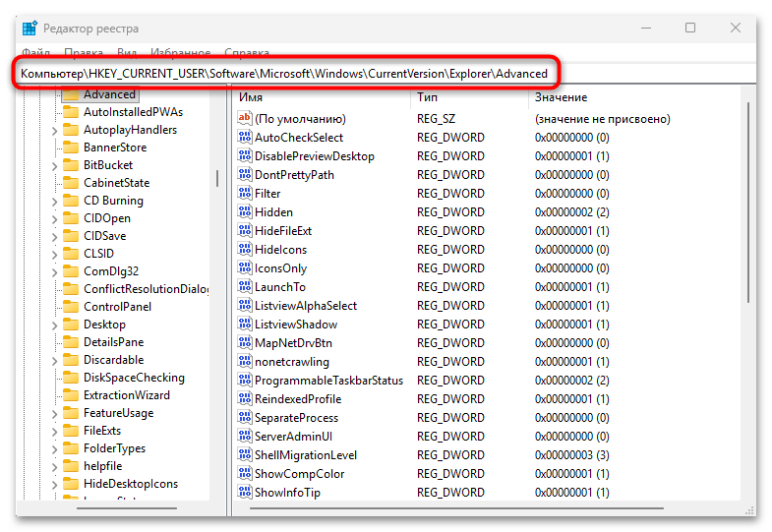Screen dimensions: 772x532
Task: Click the DisablePreviewDesktop DWORD icon
Action: tap(245, 155)
